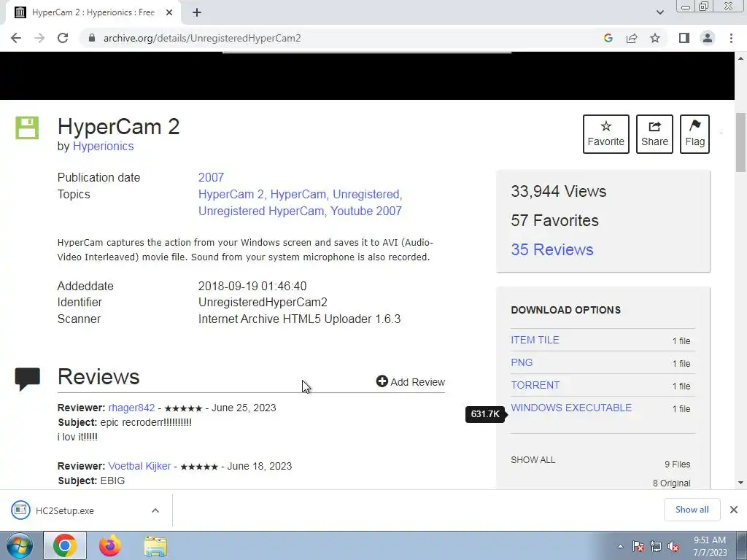
Task: Open downloaded HC2Setup.exe file
Action: coord(64,510)
